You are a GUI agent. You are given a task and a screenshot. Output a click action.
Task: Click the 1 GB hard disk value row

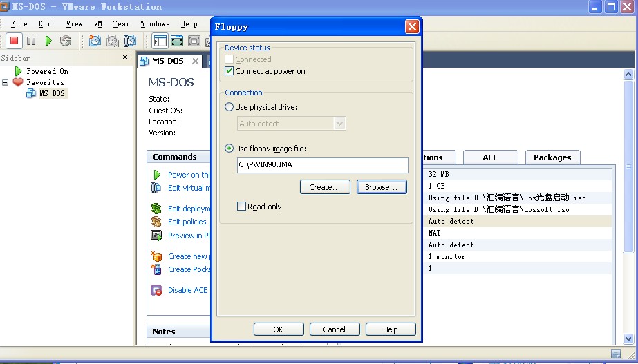(x=517, y=186)
